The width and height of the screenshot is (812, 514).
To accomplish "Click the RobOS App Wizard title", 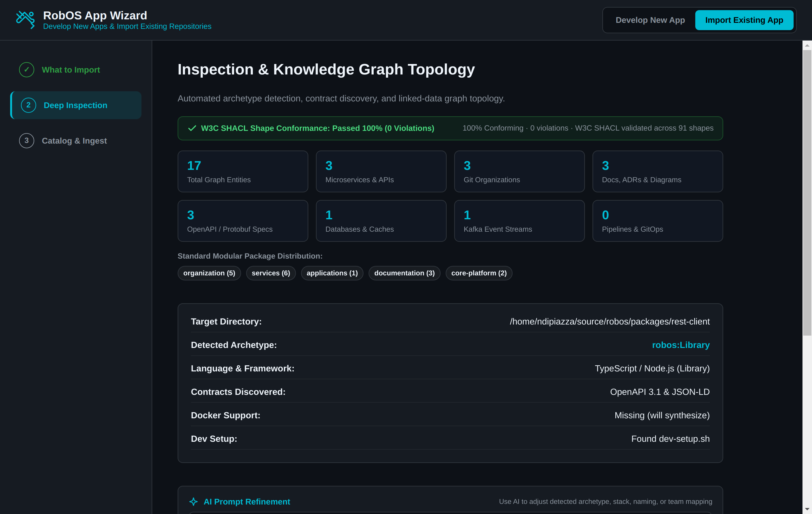I will pos(95,16).
